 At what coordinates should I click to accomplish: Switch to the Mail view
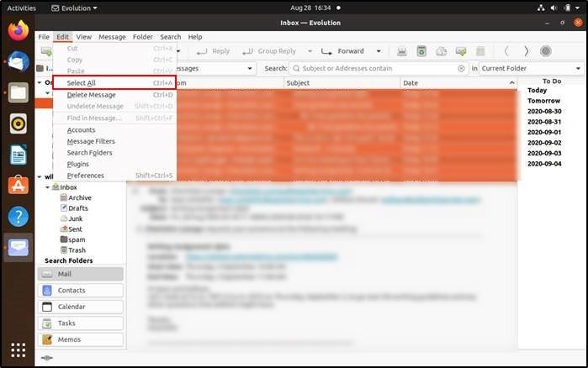[x=80, y=274]
